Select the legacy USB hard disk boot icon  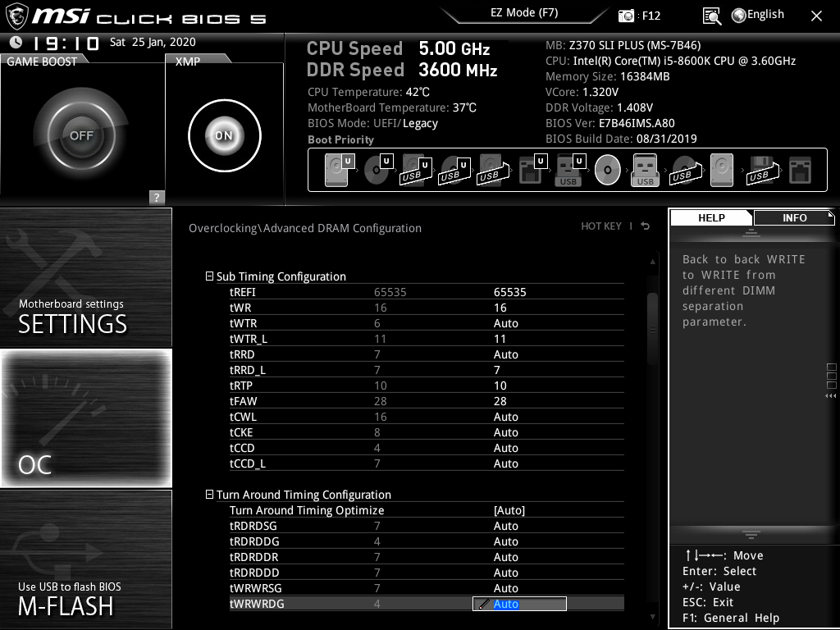494,170
